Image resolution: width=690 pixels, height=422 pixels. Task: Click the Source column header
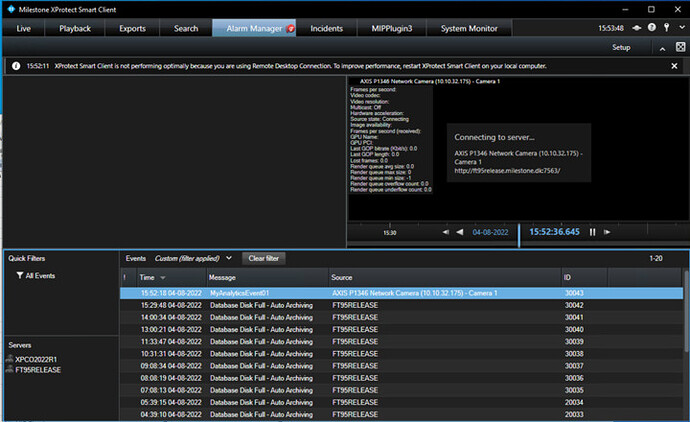point(445,277)
